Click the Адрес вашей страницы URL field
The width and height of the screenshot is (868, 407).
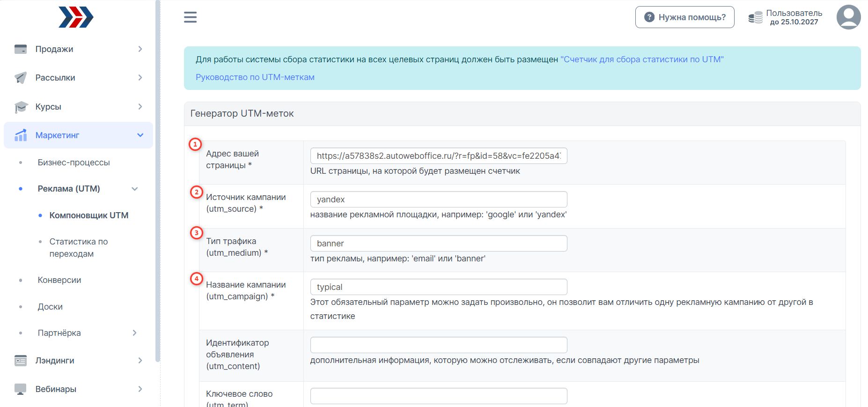(x=439, y=156)
